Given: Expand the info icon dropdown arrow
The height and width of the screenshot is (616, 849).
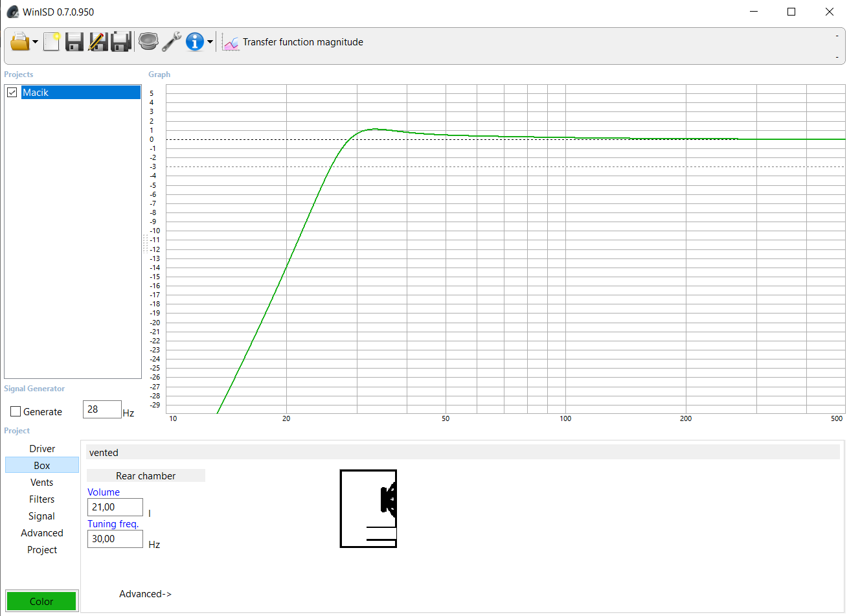Looking at the screenshot, I should click(x=210, y=43).
